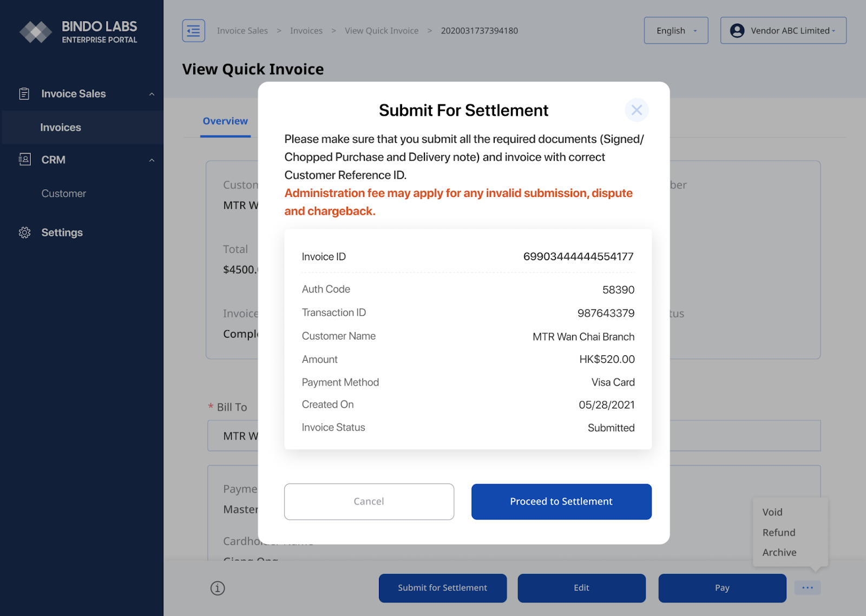Click the Bindo Labs diamond logo
The height and width of the screenshot is (616, 866).
click(36, 32)
